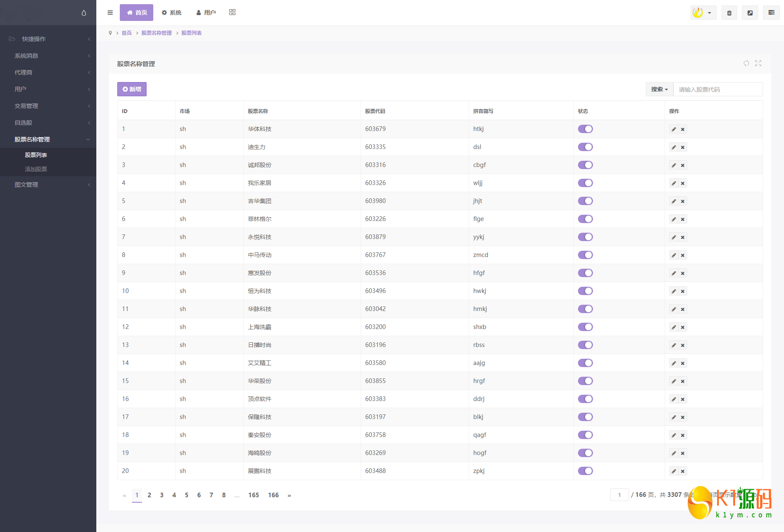Screen dimensions: 784x532
Task: Disable status for 诚邦股份
Action: 585,165
